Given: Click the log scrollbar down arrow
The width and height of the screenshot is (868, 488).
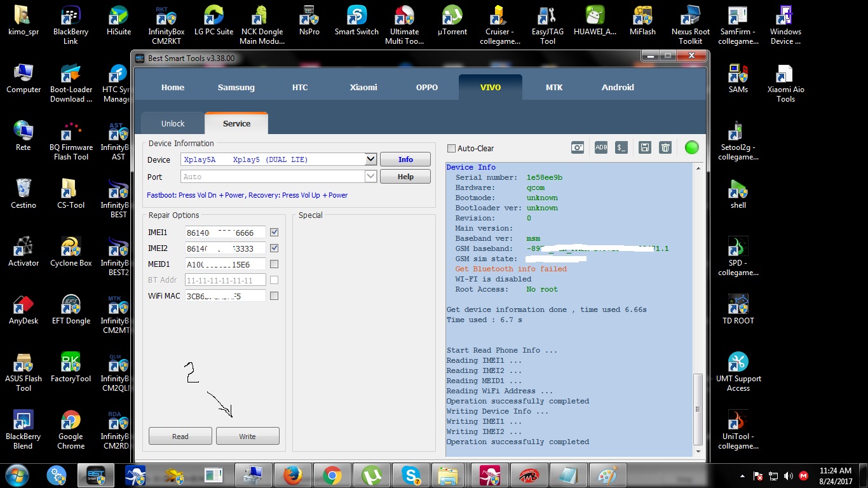Looking at the screenshot, I should pyautogui.click(x=698, y=451).
